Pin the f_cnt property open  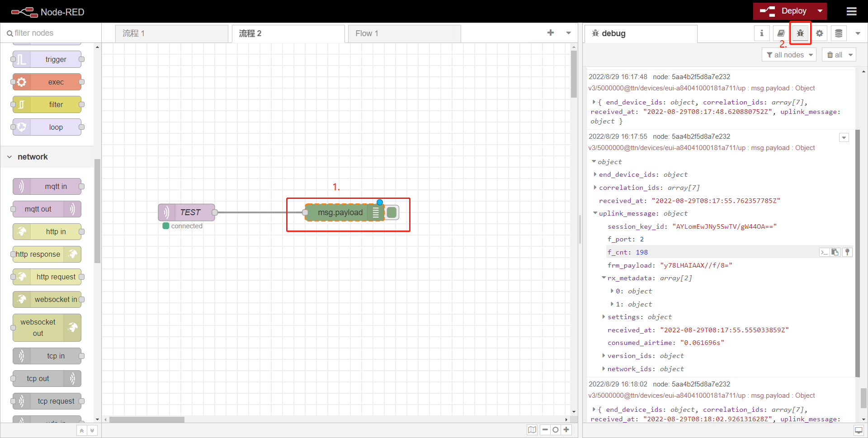tap(847, 252)
